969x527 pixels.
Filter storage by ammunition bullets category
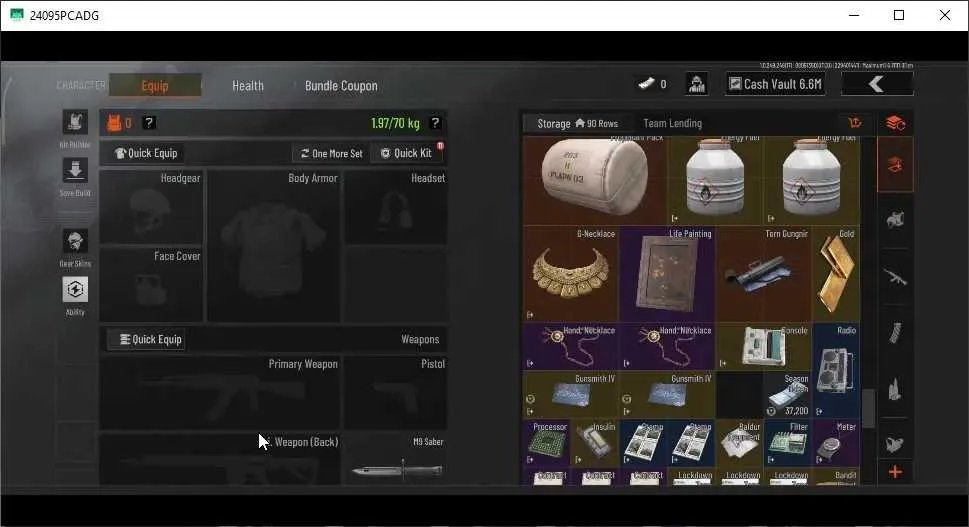click(895, 390)
